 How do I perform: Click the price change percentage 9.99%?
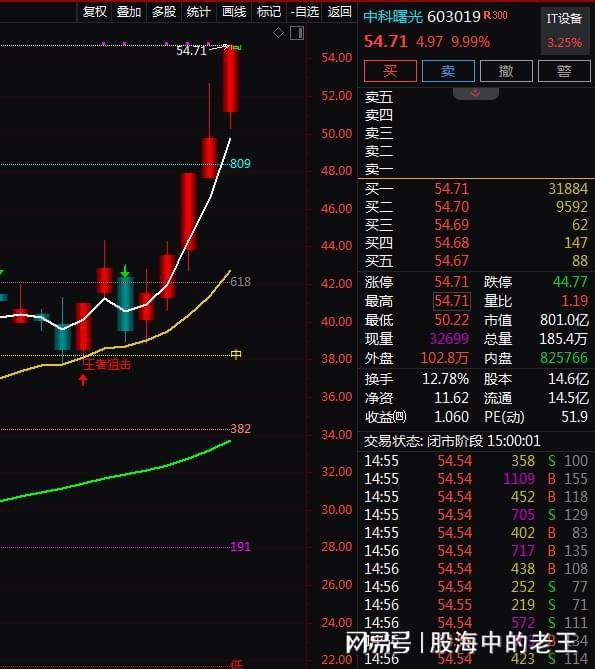[470, 42]
